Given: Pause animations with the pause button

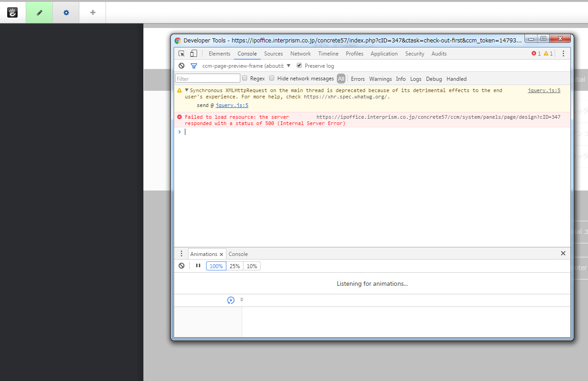Looking at the screenshot, I should 198,266.
